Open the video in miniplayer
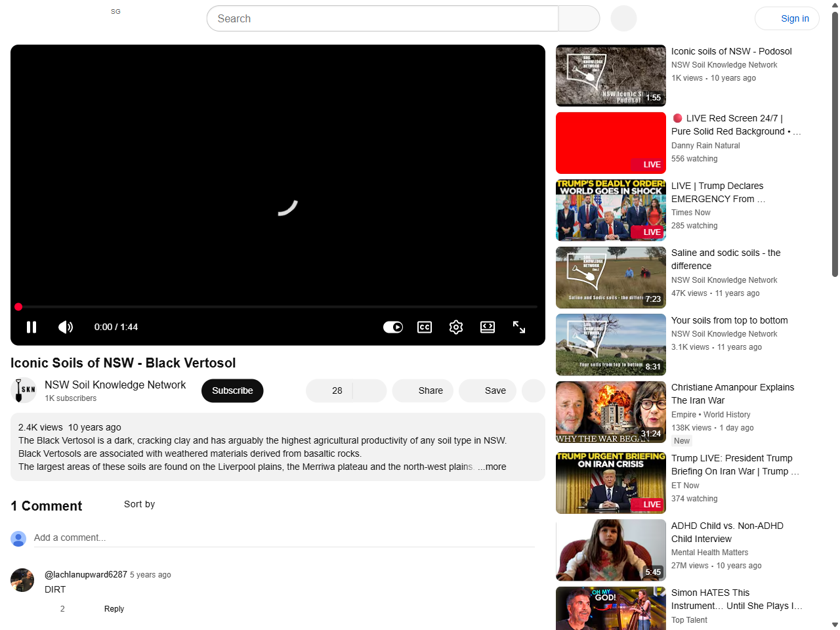Viewport: 840px width, 630px height. (x=488, y=327)
